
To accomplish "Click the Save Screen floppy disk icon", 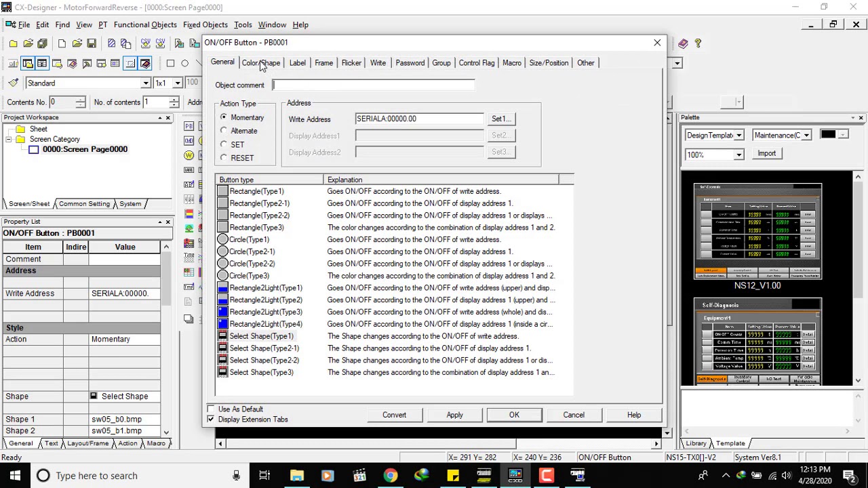I will 92,43.
